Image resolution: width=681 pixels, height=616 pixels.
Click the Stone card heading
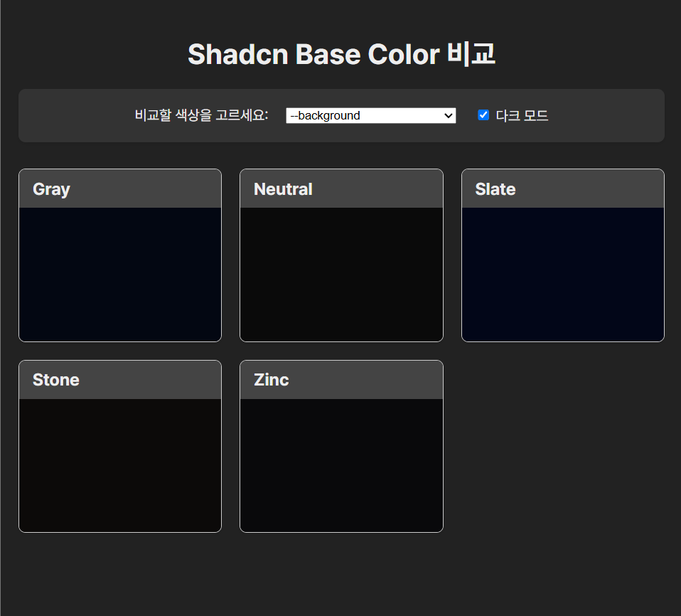click(56, 380)
